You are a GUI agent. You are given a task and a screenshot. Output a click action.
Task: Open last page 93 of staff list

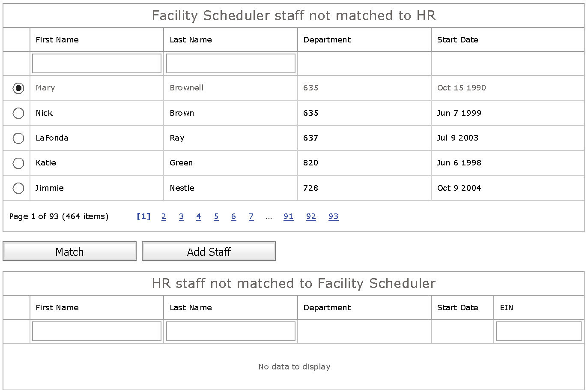click(x=333, y=216)
